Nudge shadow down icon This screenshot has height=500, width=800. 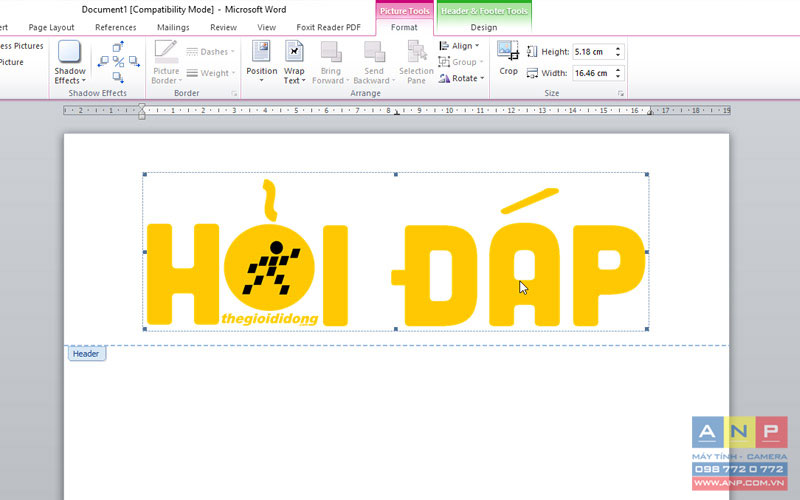pos(118,77)
